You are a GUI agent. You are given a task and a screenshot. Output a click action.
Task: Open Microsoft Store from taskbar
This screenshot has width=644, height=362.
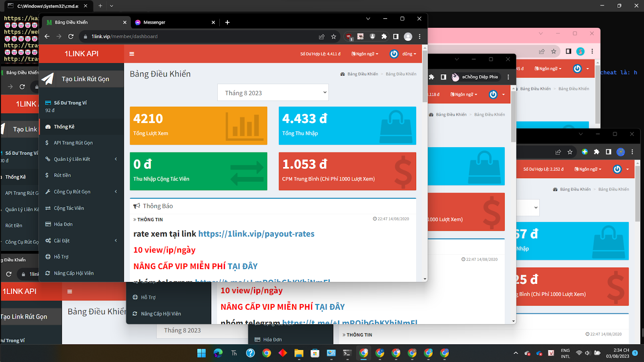(315, 353)
